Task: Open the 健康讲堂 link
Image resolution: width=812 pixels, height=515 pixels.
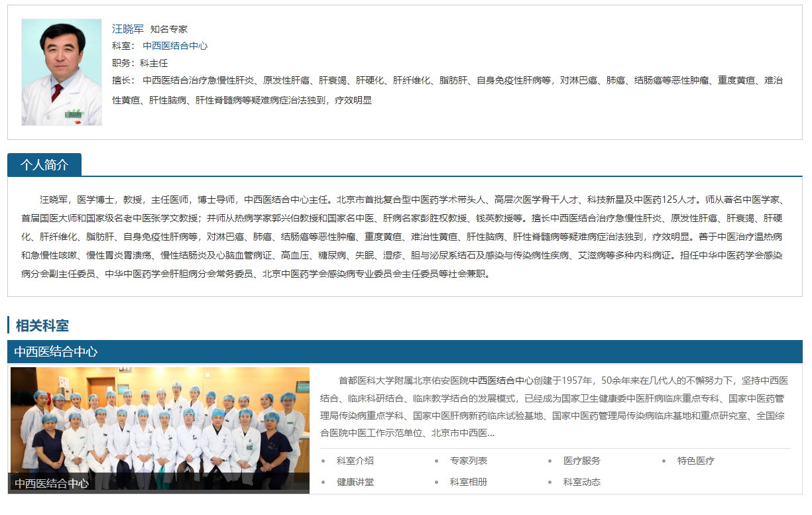Action: (355, 482)
